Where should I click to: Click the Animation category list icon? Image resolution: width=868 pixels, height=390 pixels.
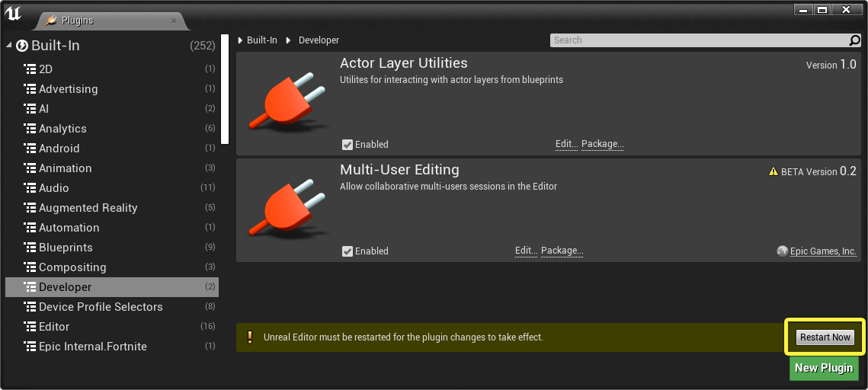coord(30,168)
